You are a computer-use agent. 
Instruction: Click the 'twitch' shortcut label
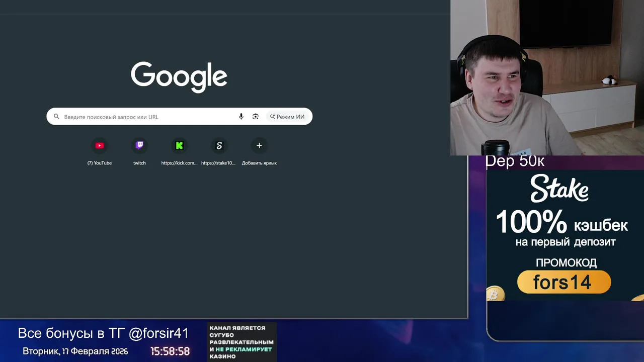pos(139,163)
